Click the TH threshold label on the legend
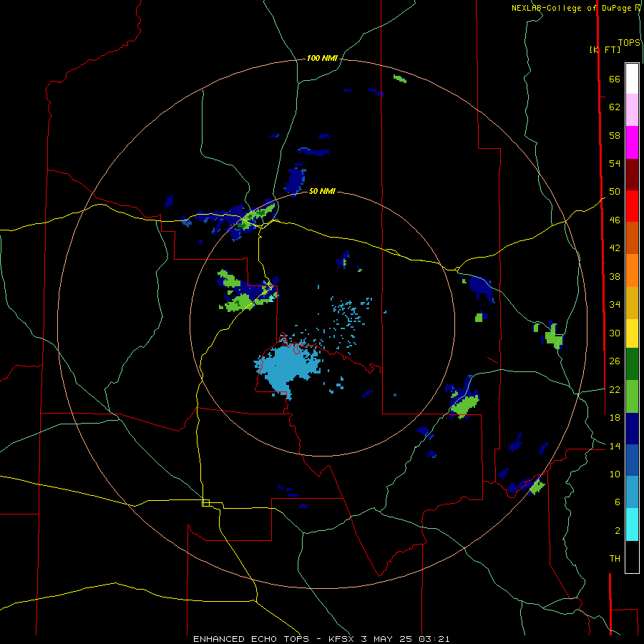Screen dimensions: 644x644 615,559
